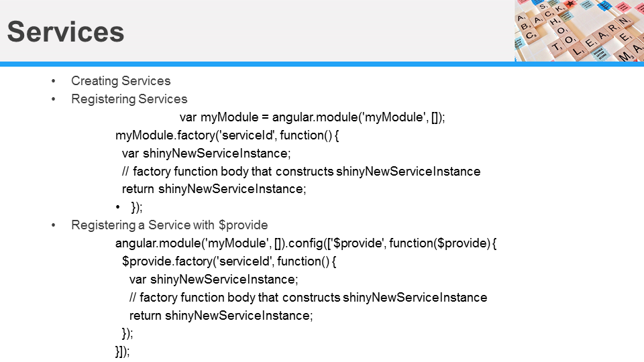This screenshot has height=362, width=644.
Task: Select the second factory function body comment
Action: tap(308, 297)
